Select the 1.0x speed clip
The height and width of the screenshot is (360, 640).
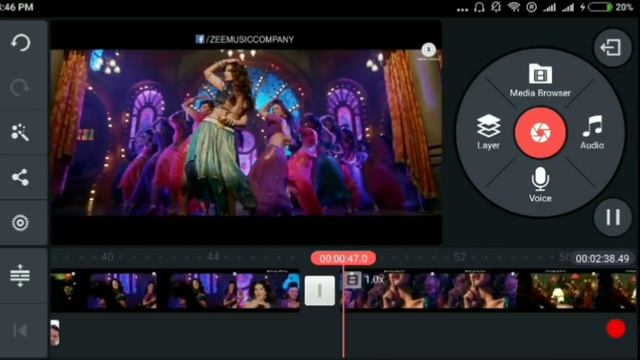click(x=490, y=291)
